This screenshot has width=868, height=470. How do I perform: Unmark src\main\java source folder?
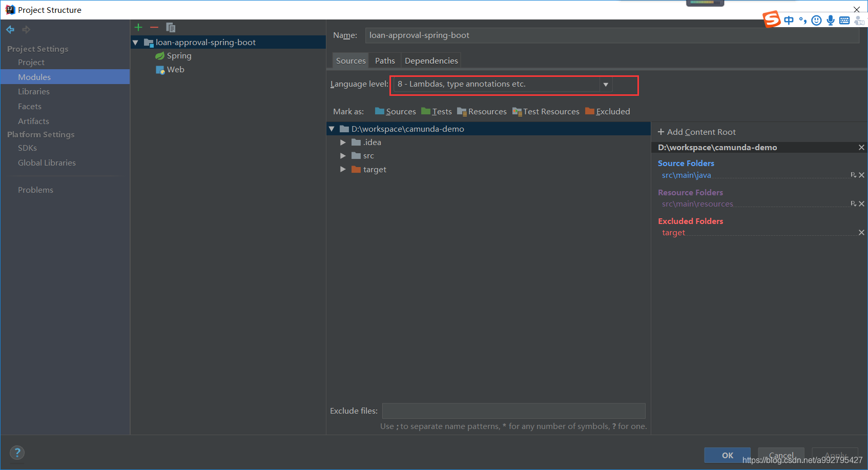(x=862, y=175)
